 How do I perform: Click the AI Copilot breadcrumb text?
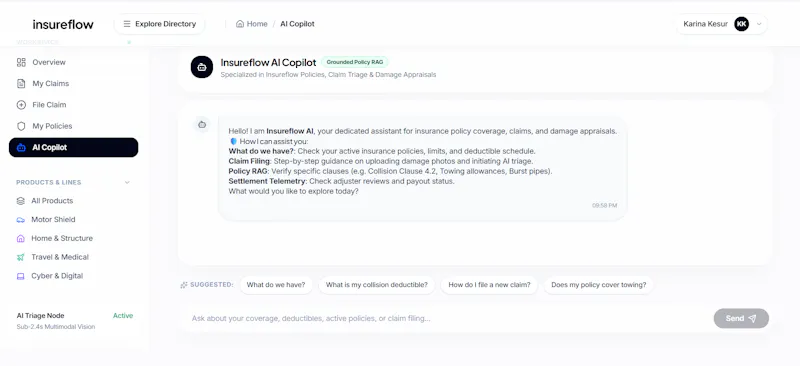click(x=297, y=24)
